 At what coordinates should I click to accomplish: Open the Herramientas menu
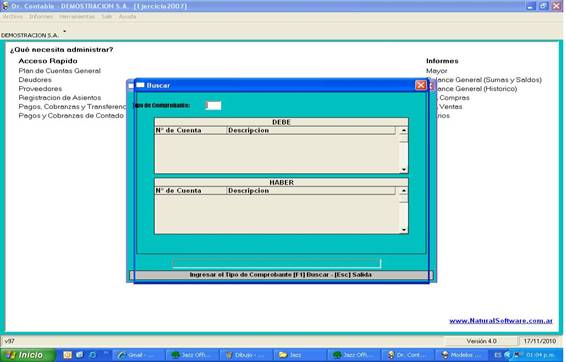click(77, 17)
